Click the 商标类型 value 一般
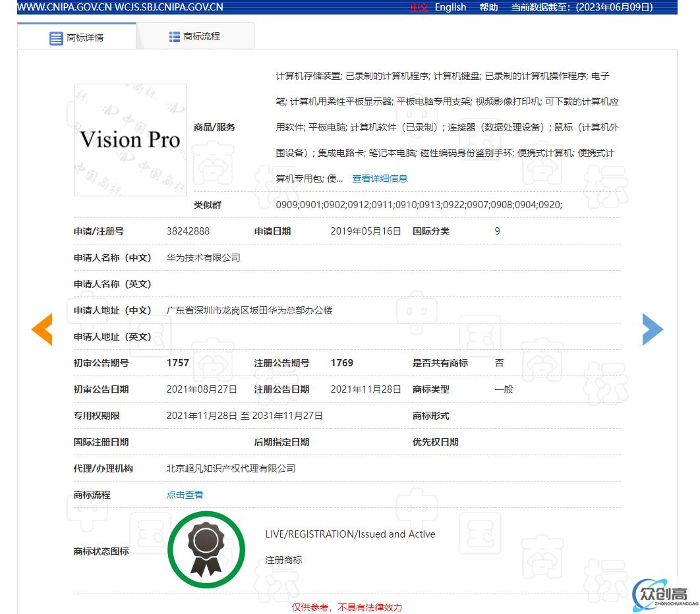 [x=504, y=389]
